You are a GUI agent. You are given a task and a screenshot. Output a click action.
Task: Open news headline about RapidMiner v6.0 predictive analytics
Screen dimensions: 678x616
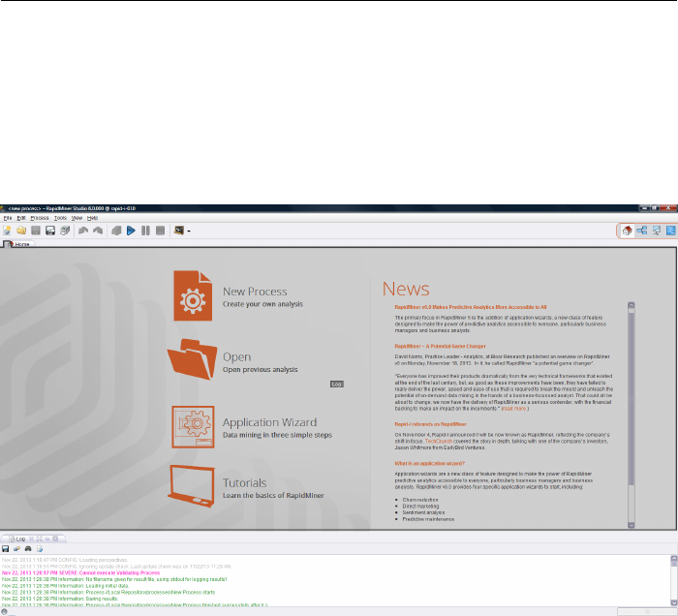pyautogui.click(x=471, y=307)
